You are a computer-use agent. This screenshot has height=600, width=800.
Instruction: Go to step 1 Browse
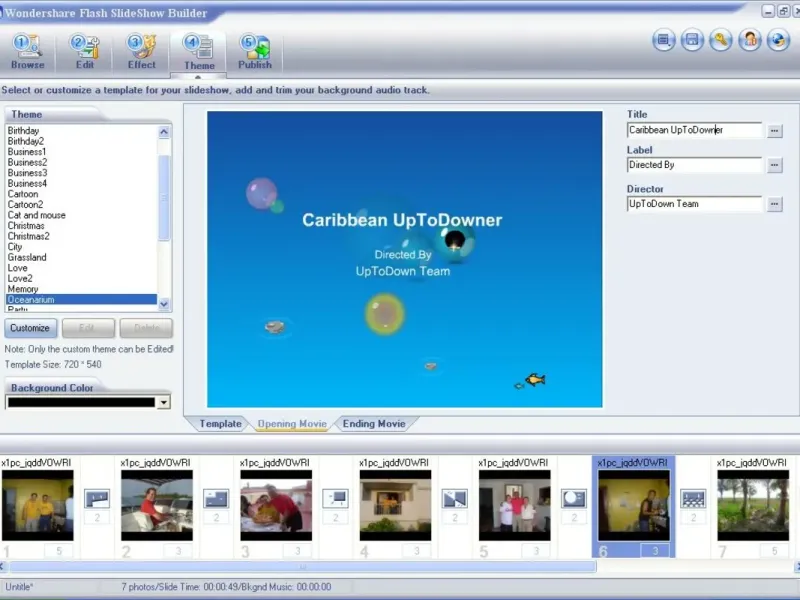click(28, 52)
